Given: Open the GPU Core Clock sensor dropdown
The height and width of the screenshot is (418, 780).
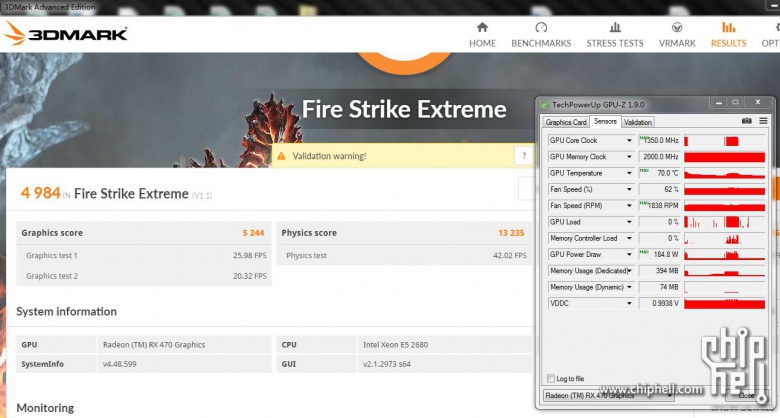Looking at the screenshot, I should pyautogui.click(x=629, y=140).
